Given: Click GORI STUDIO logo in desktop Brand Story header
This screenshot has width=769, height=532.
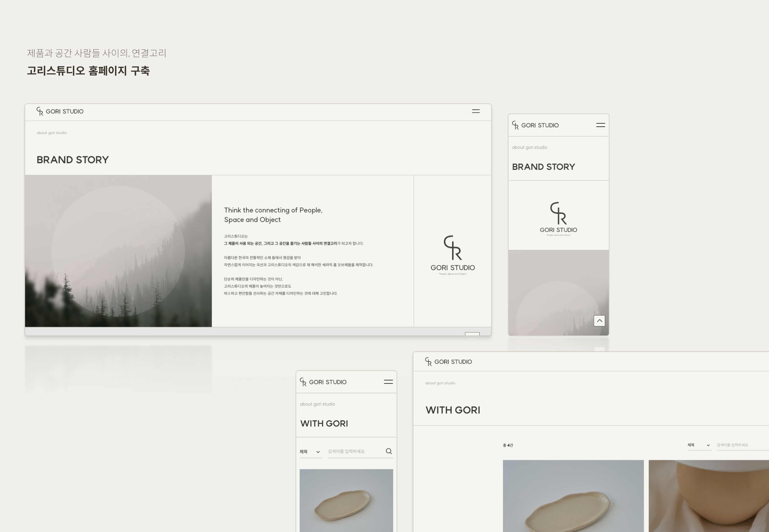Looking at the screenshot, I should [60, 112].
